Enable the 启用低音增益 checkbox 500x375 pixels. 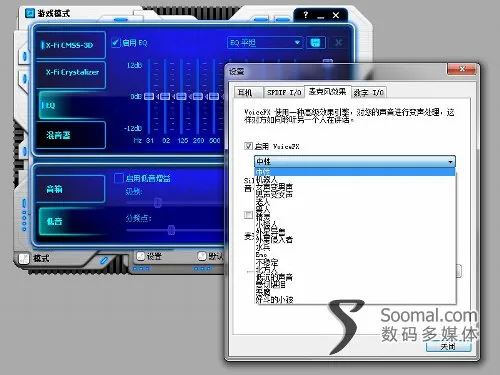(119, 178)
